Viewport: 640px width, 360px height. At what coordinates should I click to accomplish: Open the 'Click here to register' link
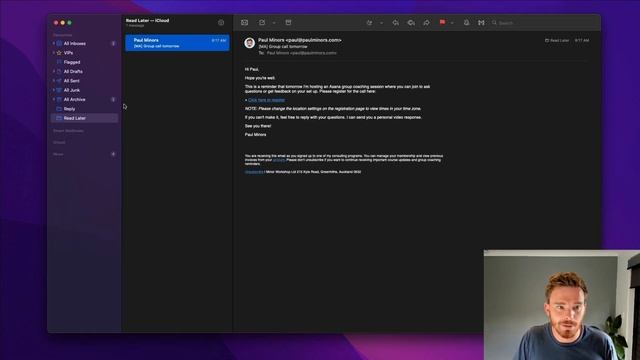click(x=267, y=100)
